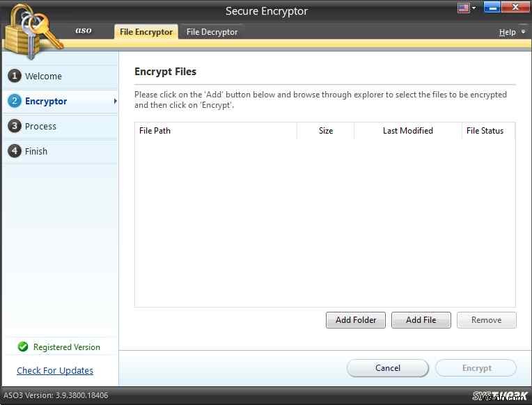Image resolution: width=532 pixels, height=405 pixels.
Task: Cancel the encryption wizard
Action: (x=388, y=368)
